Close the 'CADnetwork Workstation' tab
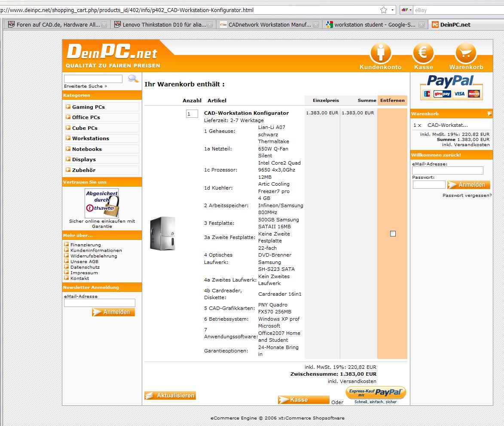504x426 pixels. click(x=316, y=25)
